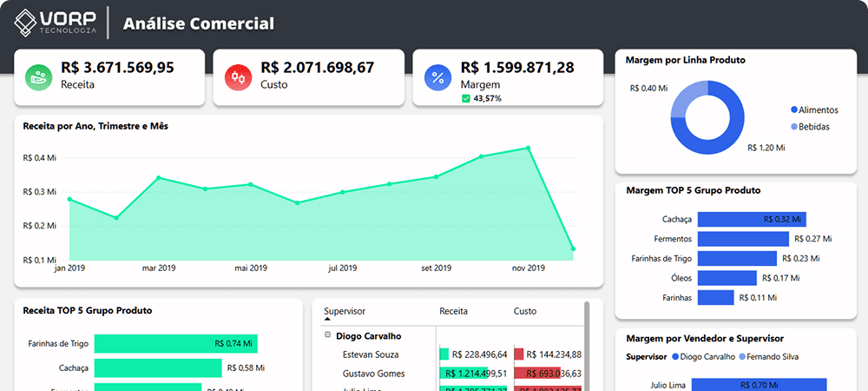Viewport: 868px width, 391px height.
Task: Click the Receita column header
Action: click(x=453, y=311)
